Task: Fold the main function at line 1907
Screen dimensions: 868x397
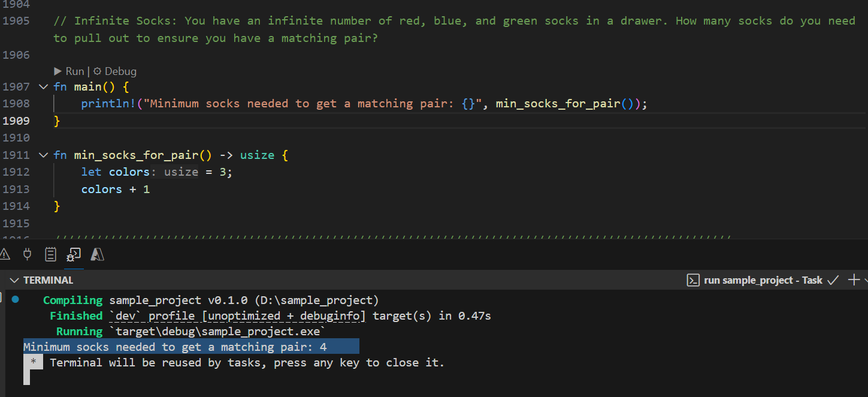Action: [43, 87]
